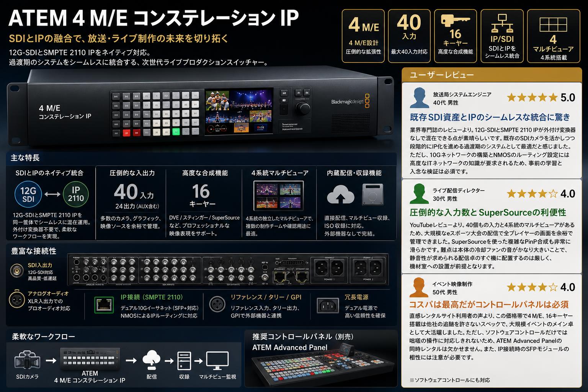Viewport: 588px width, 392px height.
Task: Click the red button on the switcher keypad
Action: pos(126,133)
